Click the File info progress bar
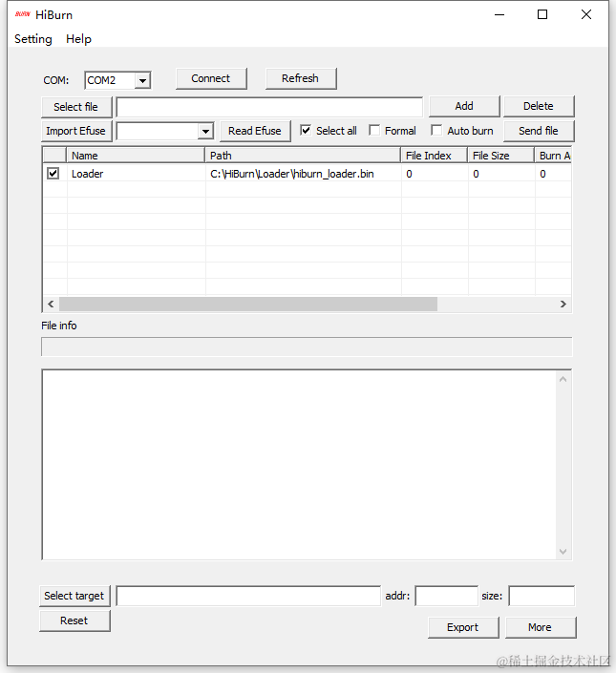The height and width of the screenshot is (673, 616). tap(307, 347)
